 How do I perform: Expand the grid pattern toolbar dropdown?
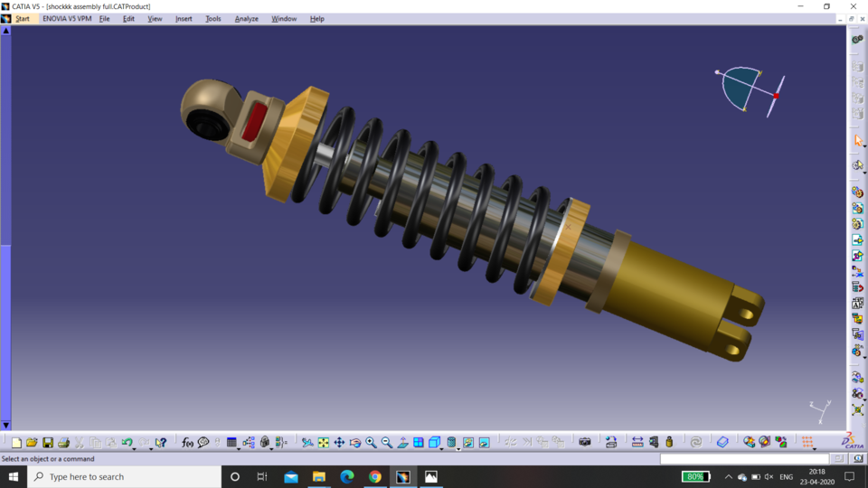(x=815, y=448)
